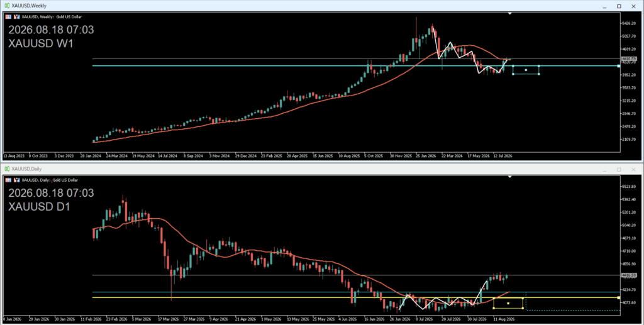Close the XAUUSD,Daily chart window

(x=633, y=170)
